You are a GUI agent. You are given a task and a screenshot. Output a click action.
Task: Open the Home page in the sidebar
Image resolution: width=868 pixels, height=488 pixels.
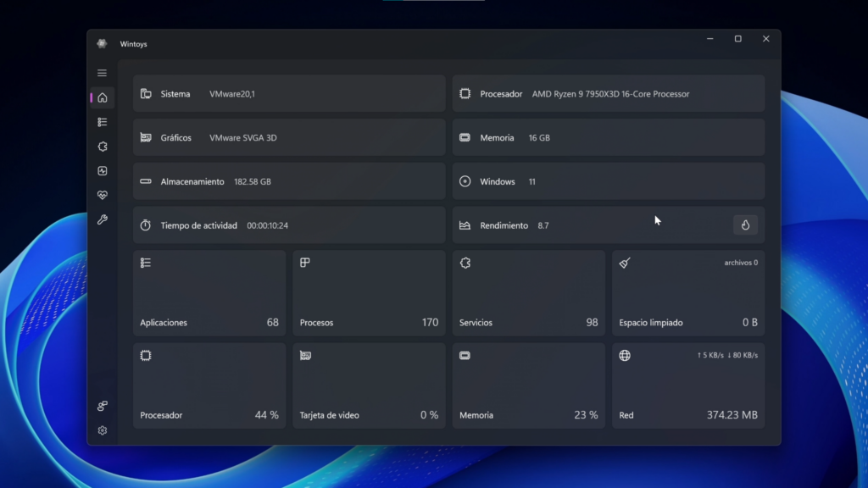point(102,97)
